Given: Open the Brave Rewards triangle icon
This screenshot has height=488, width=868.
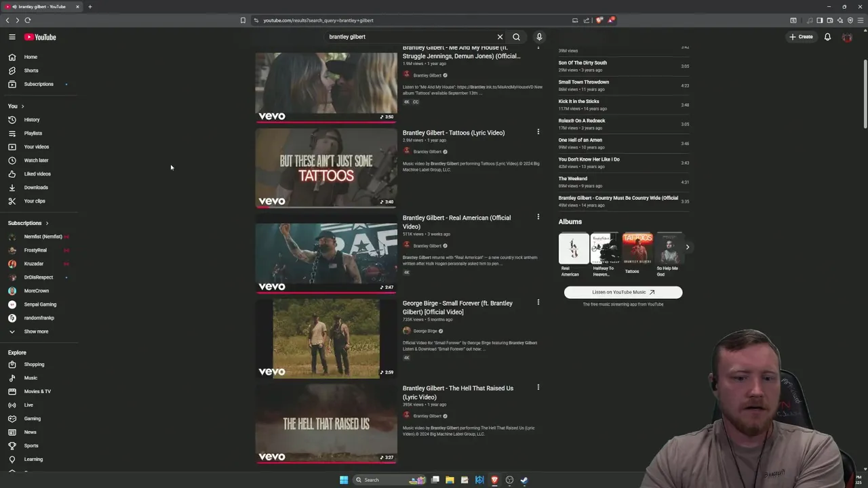Looking at the screenshot, I should 610,20.
